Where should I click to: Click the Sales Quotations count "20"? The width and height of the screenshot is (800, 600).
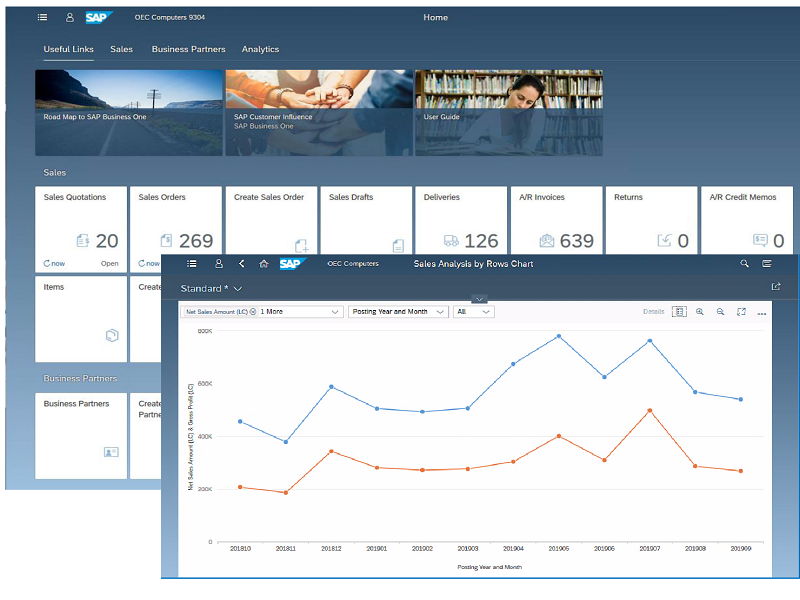107,241
